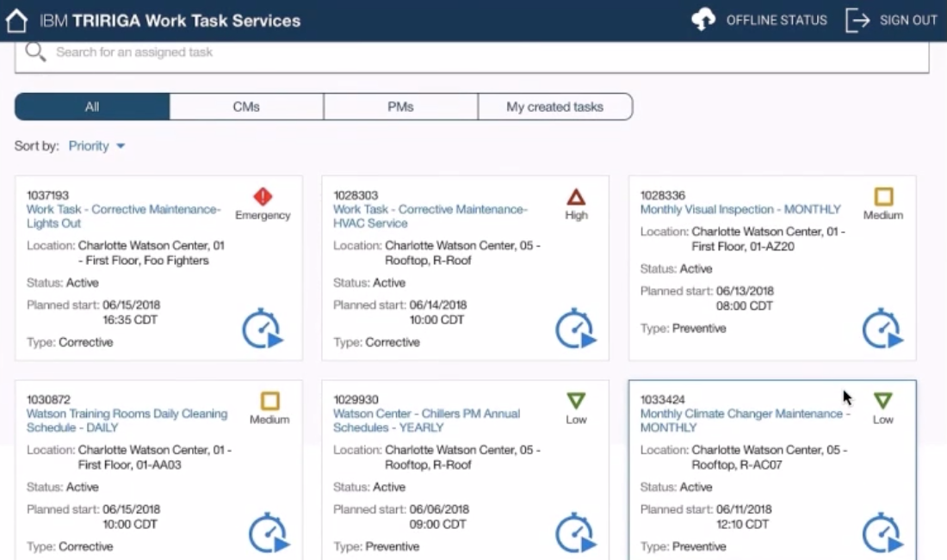Viewport: 947px width, 560px height.
Task: Click the assigned task search field
Action: click(x=482, y=52)
